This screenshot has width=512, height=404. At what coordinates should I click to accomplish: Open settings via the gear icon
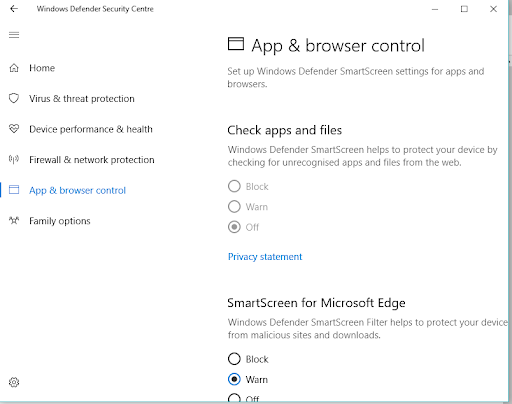14,382
